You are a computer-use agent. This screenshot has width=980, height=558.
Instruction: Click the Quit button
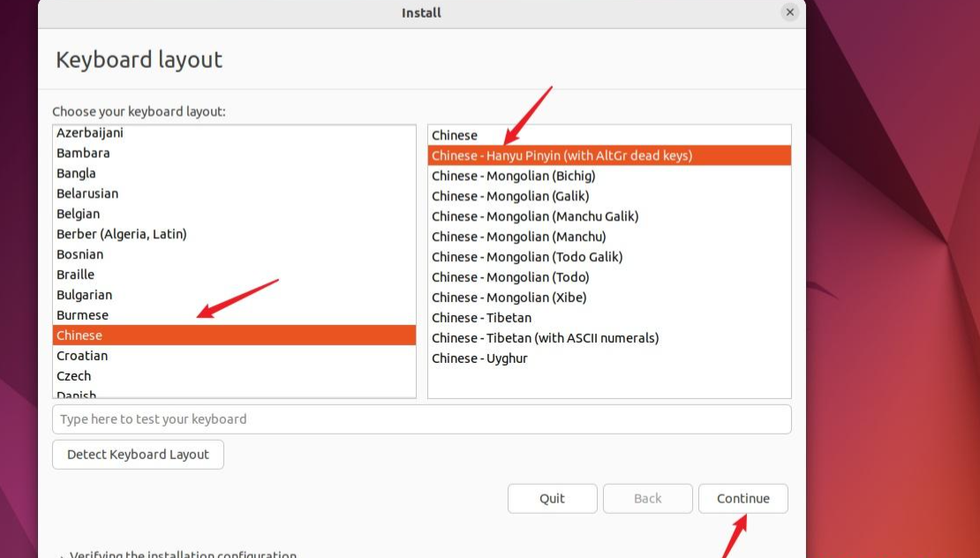click(x=553, y=499)
